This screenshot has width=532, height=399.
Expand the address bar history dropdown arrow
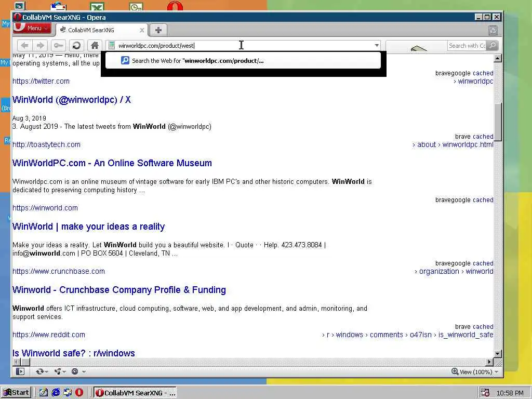tap(377, 45)
